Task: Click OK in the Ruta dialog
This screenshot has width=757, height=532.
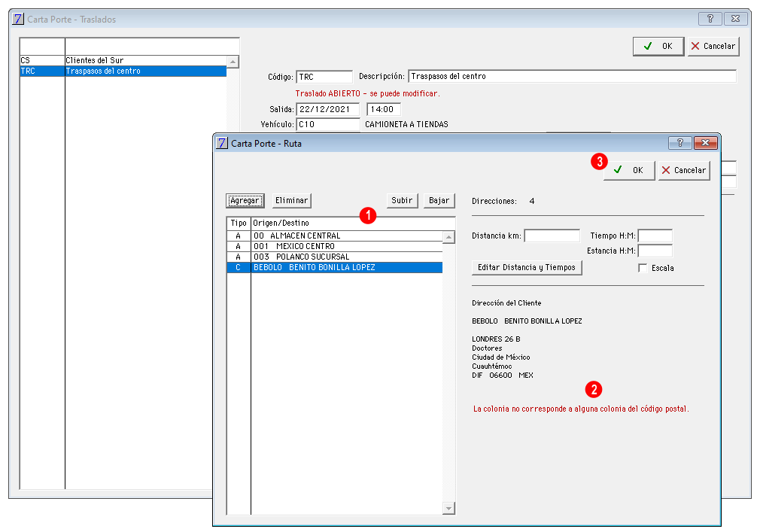Action: pyautogui.click(x=629, y=170)
